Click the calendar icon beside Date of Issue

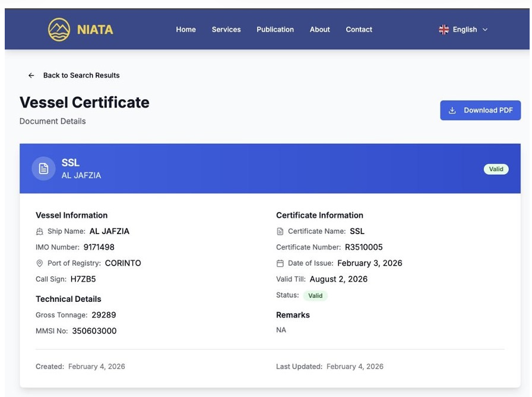[280, 263]
